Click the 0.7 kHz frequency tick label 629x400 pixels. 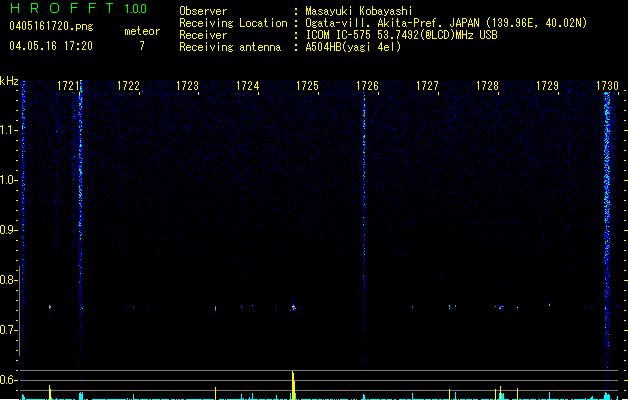(x=9, y=330)
